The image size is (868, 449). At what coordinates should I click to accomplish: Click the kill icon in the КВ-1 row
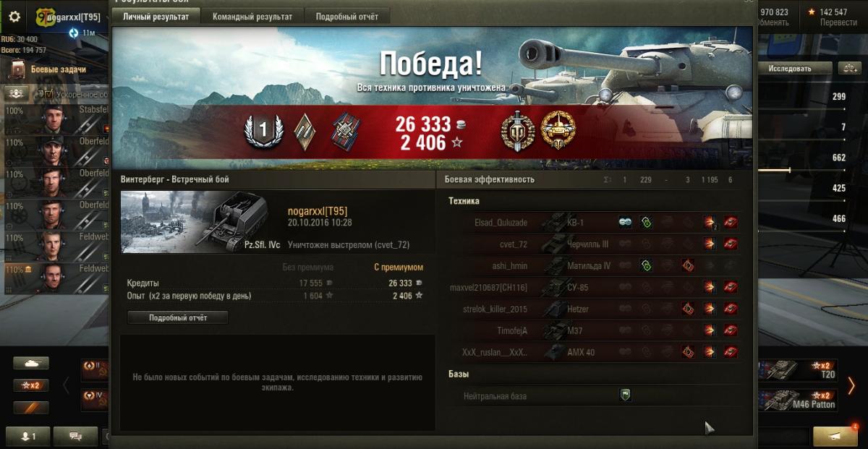tap(731, 223)
